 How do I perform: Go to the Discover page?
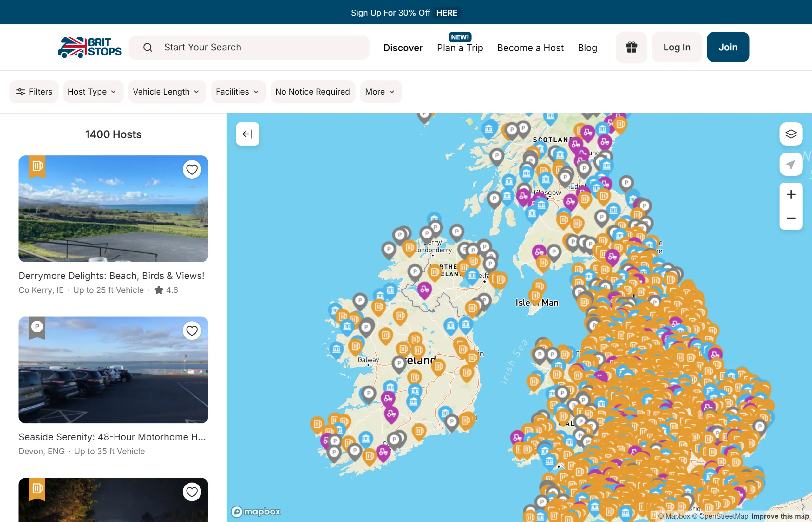[403, 48]
